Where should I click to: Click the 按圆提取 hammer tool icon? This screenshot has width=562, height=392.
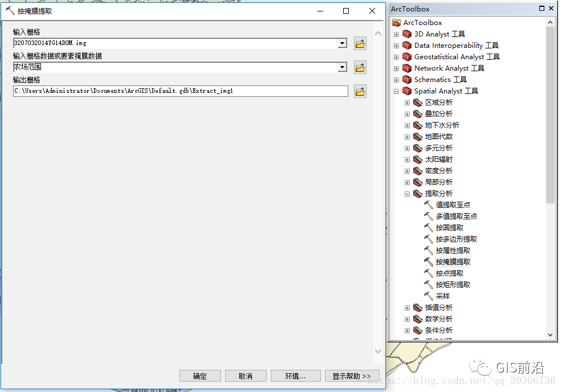[429, 228]
